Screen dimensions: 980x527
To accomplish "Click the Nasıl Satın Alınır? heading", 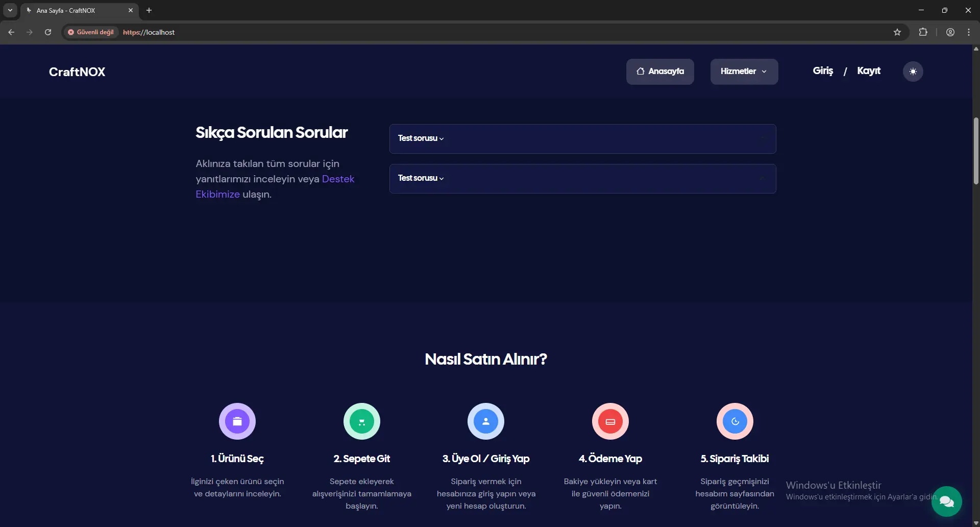I will pos(486,359).
